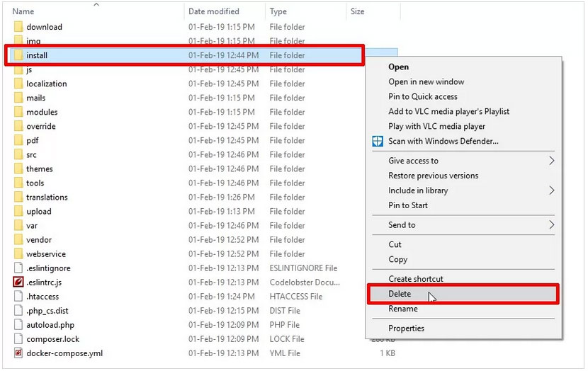Click the autoload.php file icon

pos(18,325)
